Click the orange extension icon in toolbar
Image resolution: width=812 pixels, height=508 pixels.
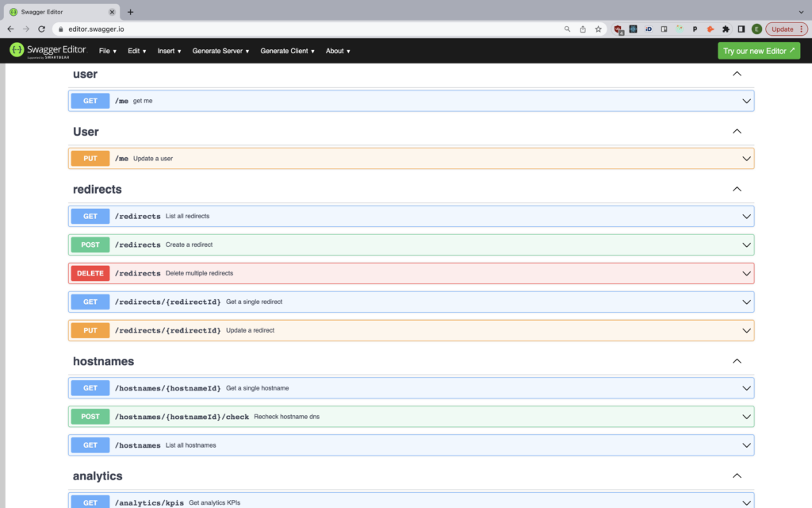pos(710,29)
